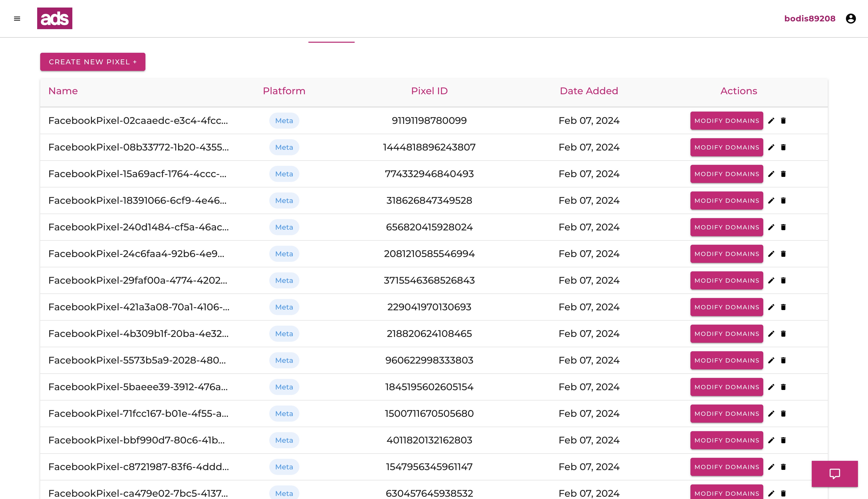868x499 pixels.
Task: Click the Pixel ID column header
Action: pos(429,91)
